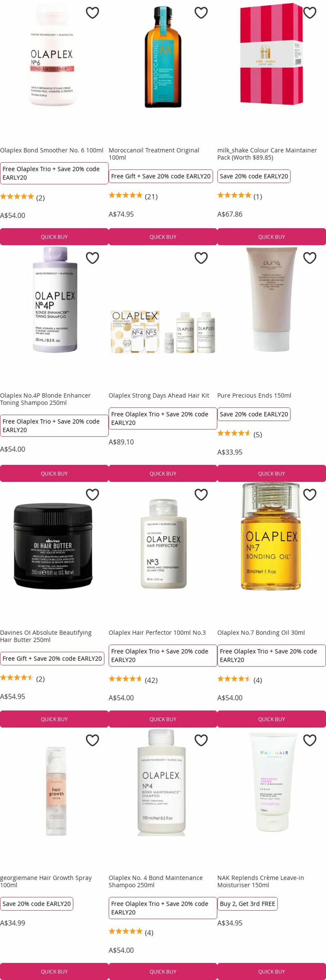Open Olaplex No.7 Bonding Oil 30ml link

tap(261, 633)
